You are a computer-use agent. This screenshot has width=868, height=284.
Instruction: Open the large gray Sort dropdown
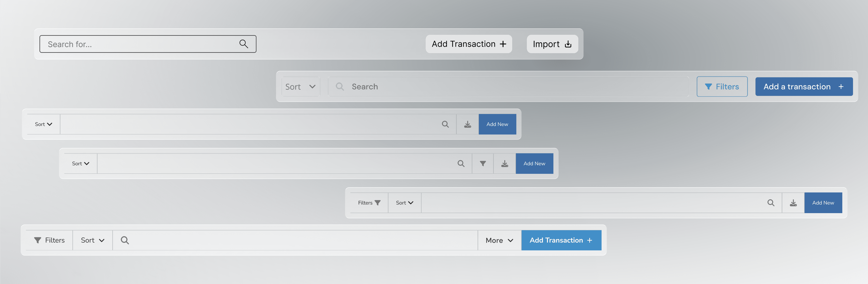click(x=300, y=87)
